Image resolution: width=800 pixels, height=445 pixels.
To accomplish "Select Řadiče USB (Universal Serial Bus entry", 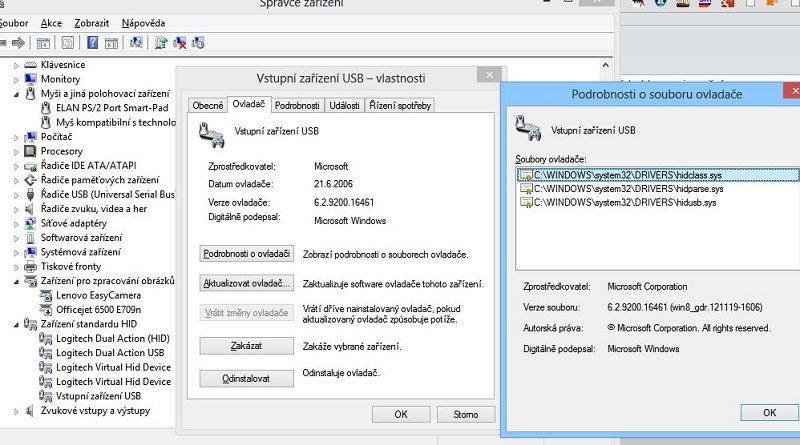I will tap(108, 194).
